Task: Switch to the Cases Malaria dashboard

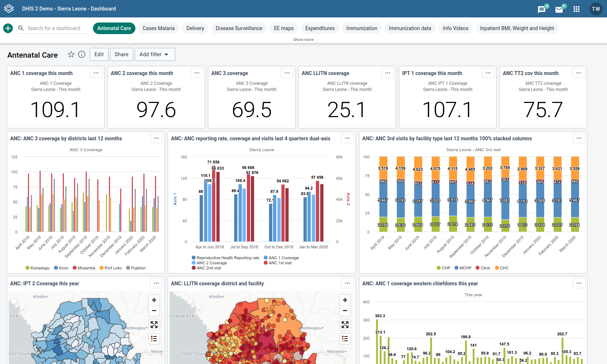Action: point(158,28)
